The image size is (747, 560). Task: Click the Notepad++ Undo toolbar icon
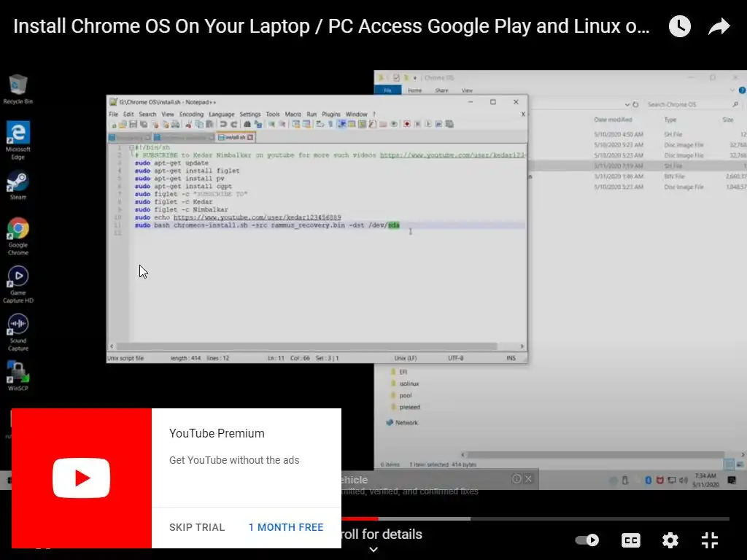pos(223,124)
